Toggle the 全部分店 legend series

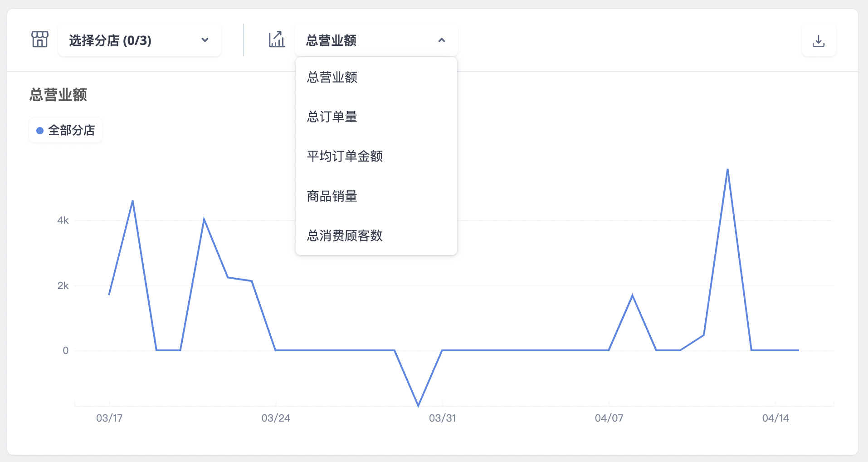coord(66,130)
